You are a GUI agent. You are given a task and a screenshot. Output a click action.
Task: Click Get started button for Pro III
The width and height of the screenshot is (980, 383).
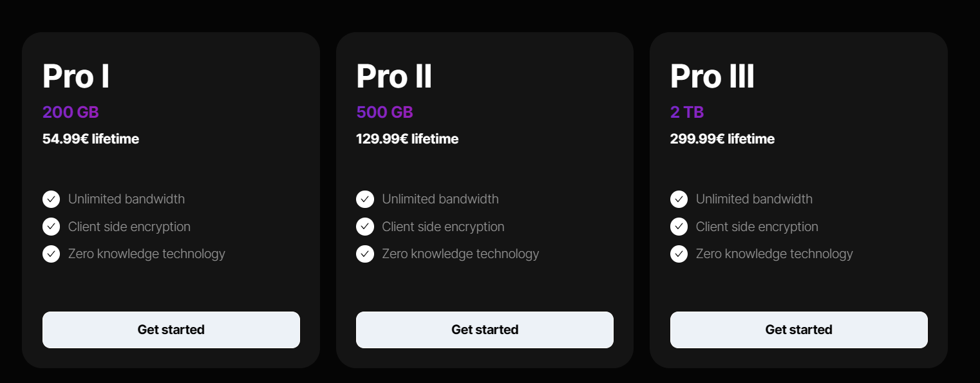tap(798, 330)
